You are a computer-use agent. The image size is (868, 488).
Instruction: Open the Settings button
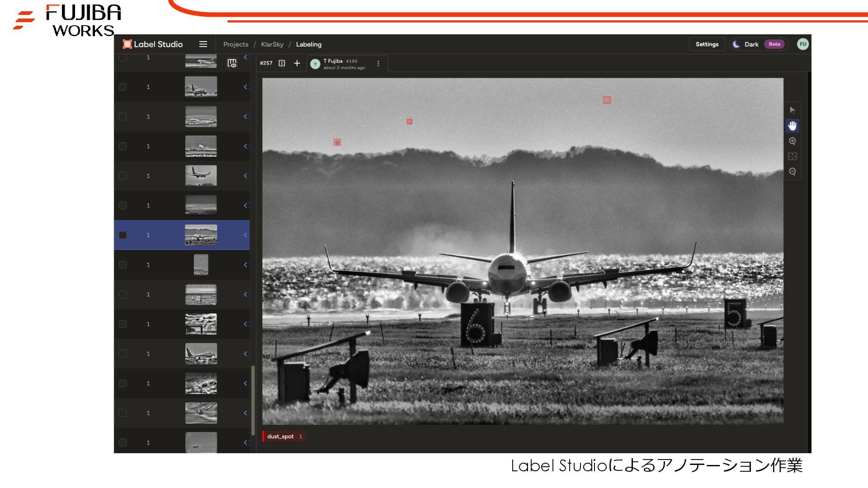point(707,44)
